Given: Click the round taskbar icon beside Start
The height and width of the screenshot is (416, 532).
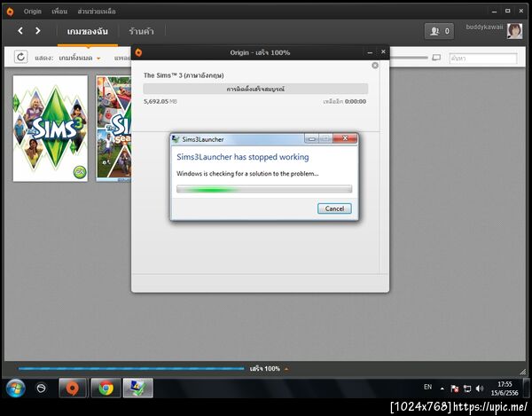Looking at the screenshot, I should [41, 388].
